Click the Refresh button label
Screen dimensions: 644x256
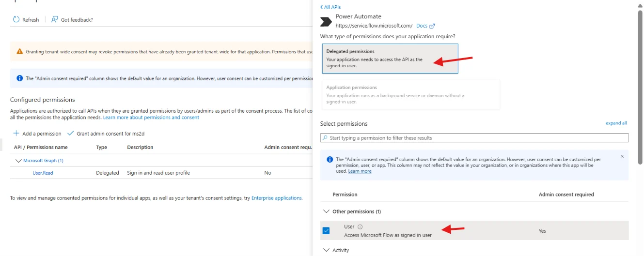[31, 20]
